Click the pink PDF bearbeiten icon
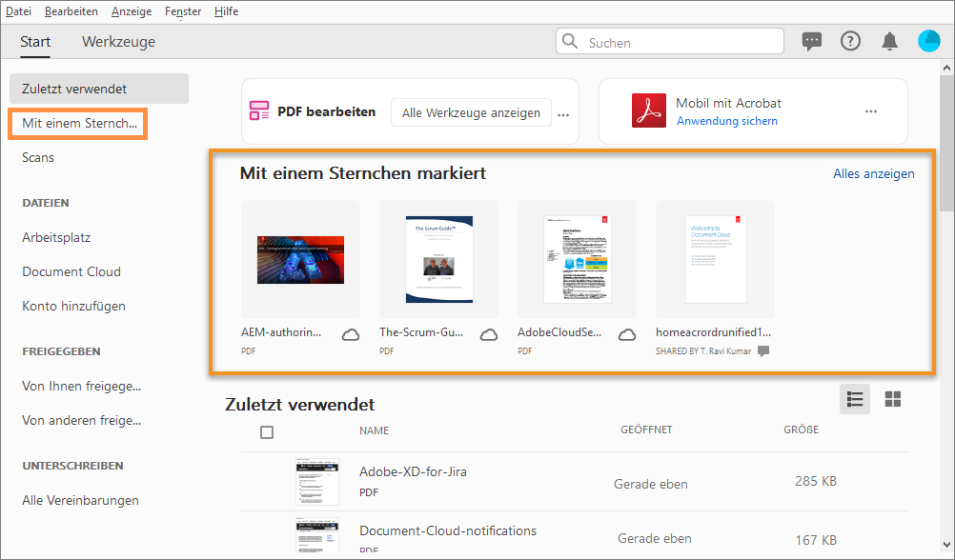 [259, 110]
